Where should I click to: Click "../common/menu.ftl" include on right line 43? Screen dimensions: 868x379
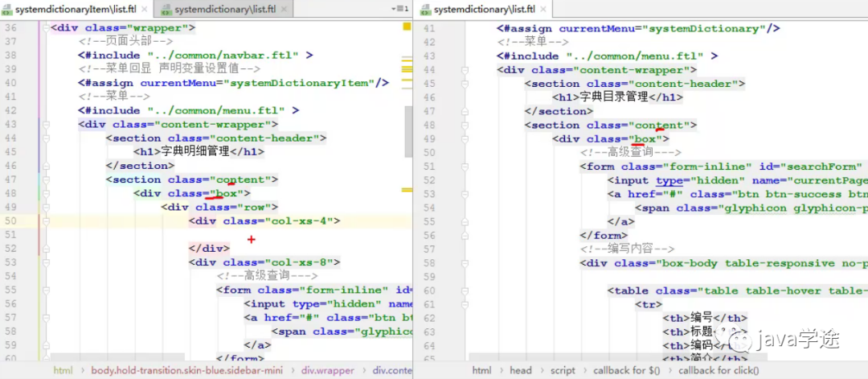click(635, 56)
